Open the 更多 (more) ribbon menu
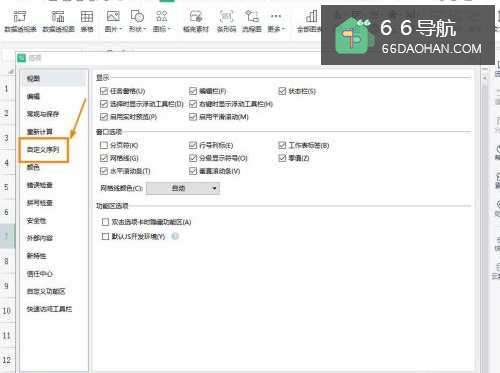Screen dimensions: 500x373 coord(276,21)
